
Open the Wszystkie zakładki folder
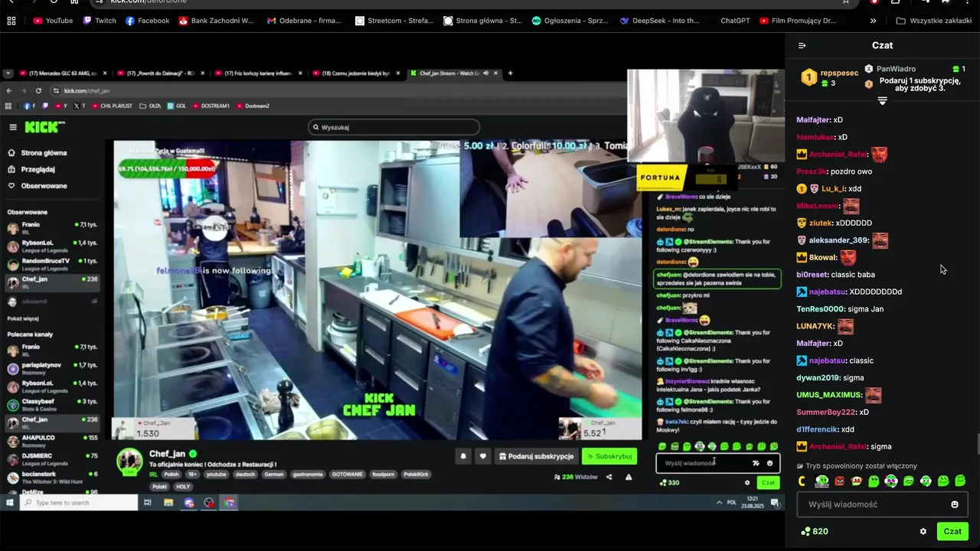click(x=933, y=21)
